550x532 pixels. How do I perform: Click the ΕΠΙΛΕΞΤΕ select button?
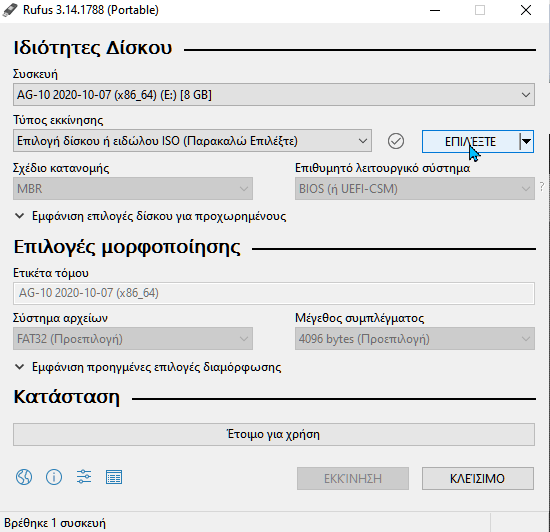coord(470,141)
